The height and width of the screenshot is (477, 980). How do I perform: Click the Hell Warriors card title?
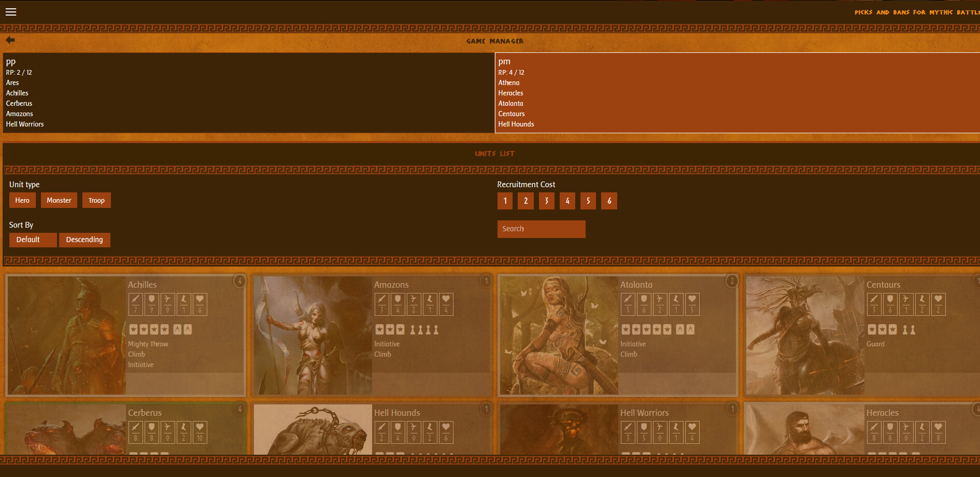pos(644,413)
